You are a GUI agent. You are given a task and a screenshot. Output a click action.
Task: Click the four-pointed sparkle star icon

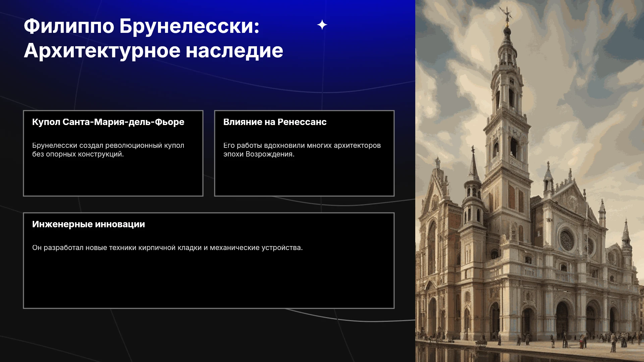point(322,25)
